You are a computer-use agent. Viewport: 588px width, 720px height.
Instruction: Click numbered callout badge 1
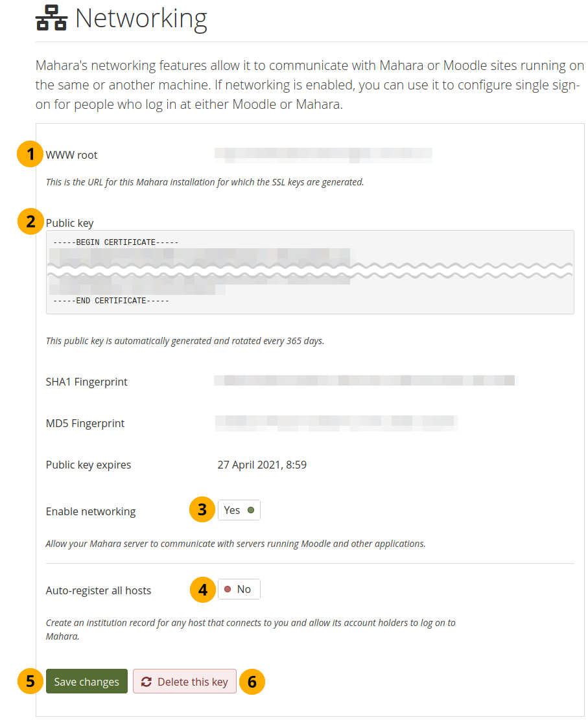click(x=30, y=155)
